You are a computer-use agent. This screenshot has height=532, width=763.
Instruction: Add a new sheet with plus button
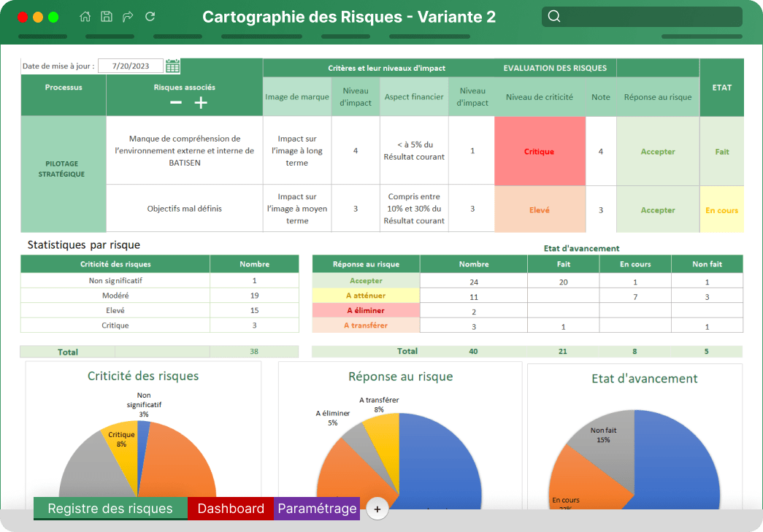pos(377,509)
